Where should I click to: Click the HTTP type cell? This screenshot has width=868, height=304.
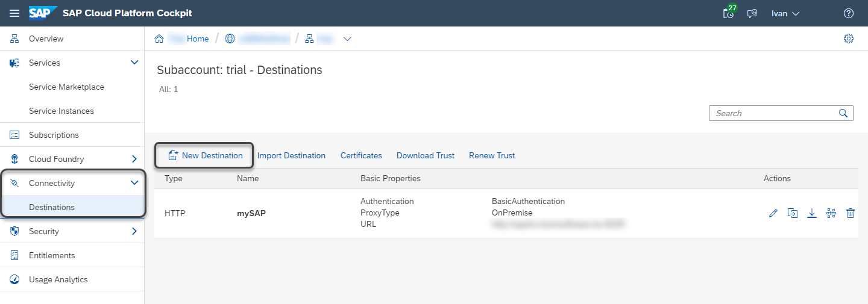click(x=175, y=213)
